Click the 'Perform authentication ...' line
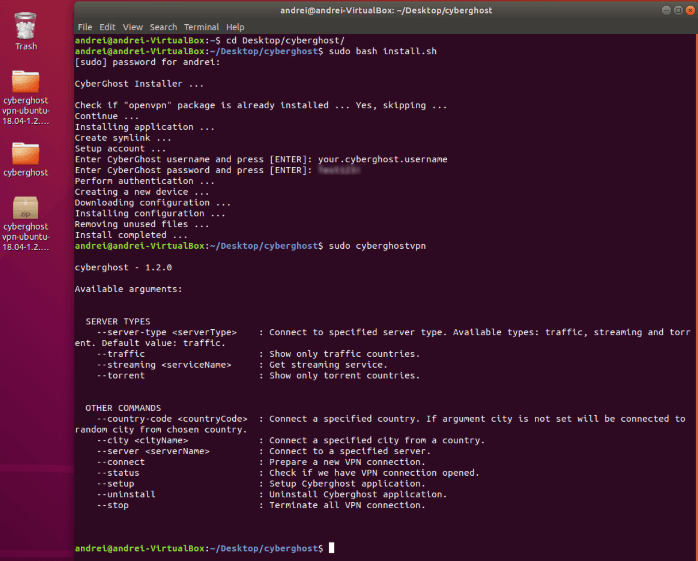The height and width of the screenshot is (561, 698). pyautogui.click(x=145, y=181)
